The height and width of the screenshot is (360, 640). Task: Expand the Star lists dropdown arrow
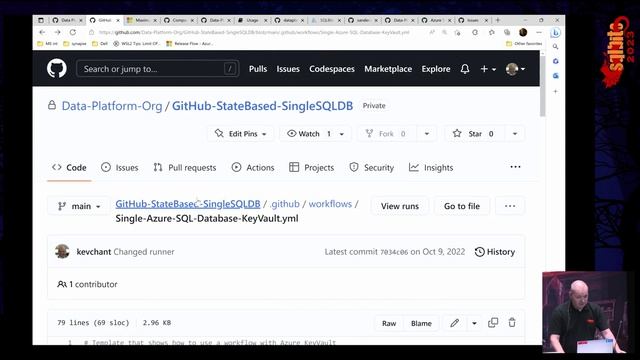coord(515,133)
